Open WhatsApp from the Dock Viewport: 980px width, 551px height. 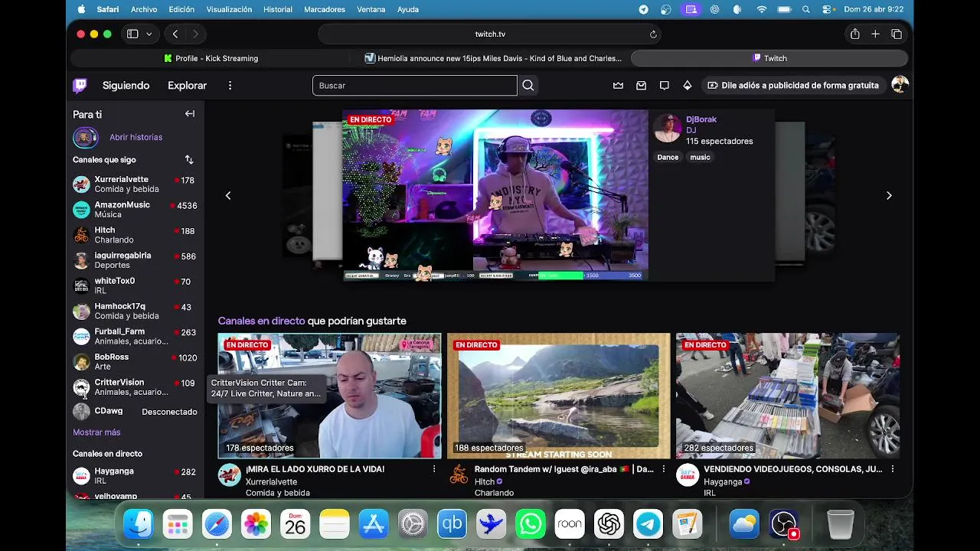point(531,524)
